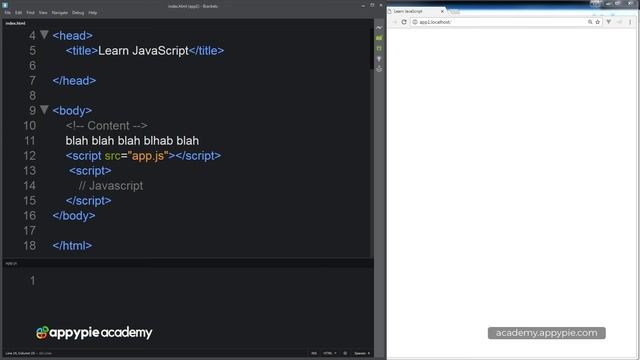
Task: Click the bottom icon in Brackets right toolbar
Action: coord(379,69)
